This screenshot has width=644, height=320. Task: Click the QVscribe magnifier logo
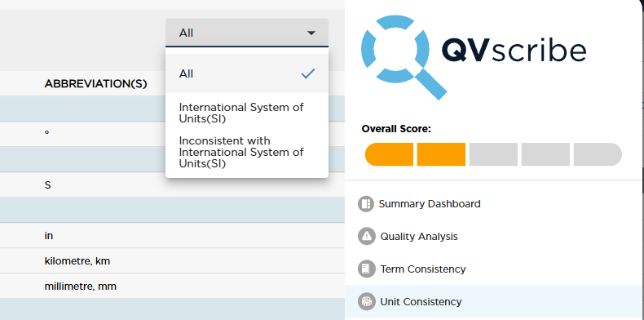[404, 58]
